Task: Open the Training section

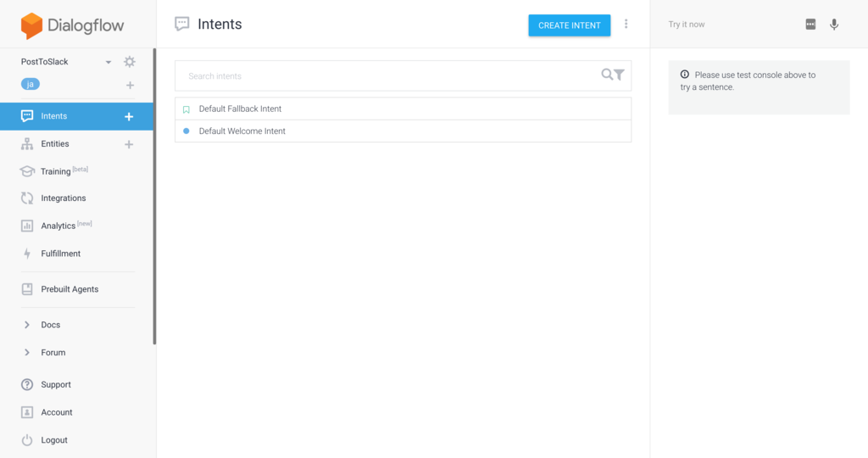Action: [55, 171]
